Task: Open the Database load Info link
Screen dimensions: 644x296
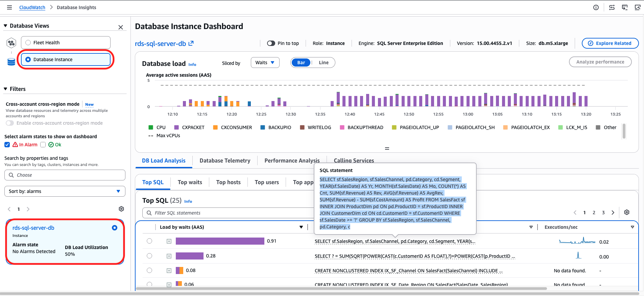Action: click(x=192, y=65)
